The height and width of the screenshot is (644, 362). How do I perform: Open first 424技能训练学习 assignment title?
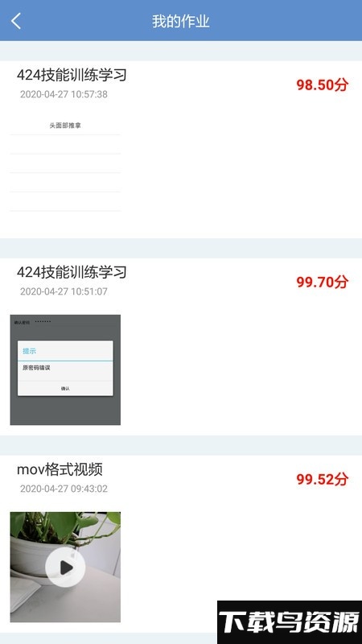coord(72,75)
